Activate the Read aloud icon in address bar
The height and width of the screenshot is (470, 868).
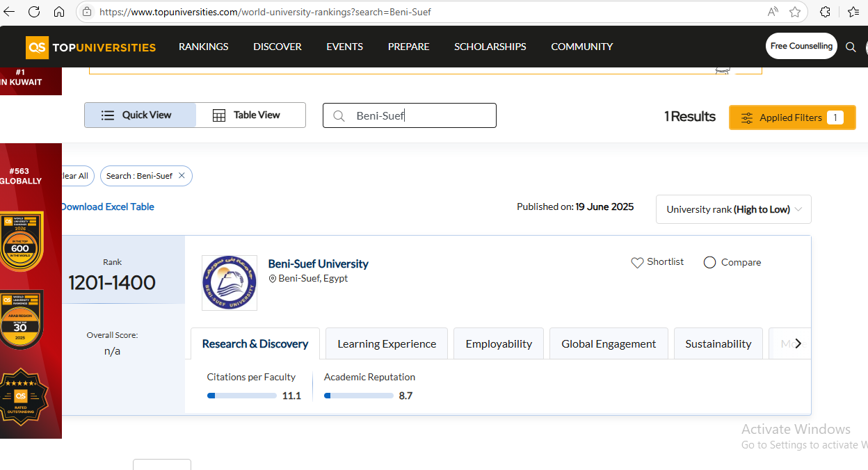[773, 12]
